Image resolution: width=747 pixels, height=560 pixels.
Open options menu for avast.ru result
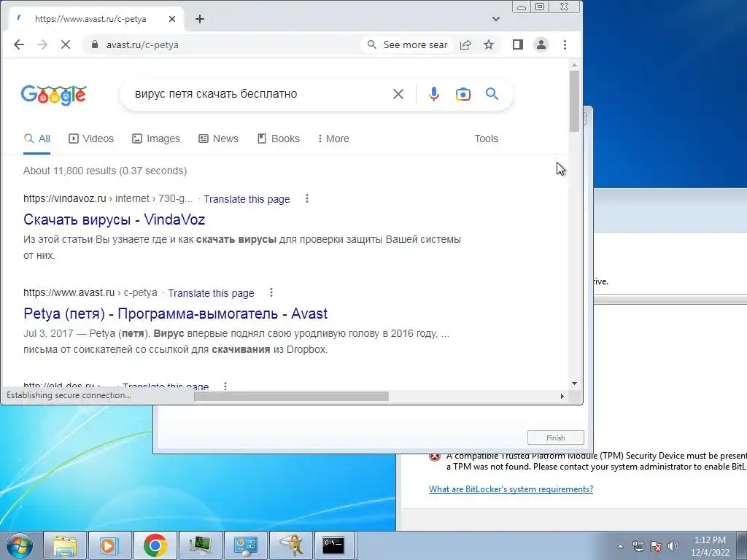[271, 292]
